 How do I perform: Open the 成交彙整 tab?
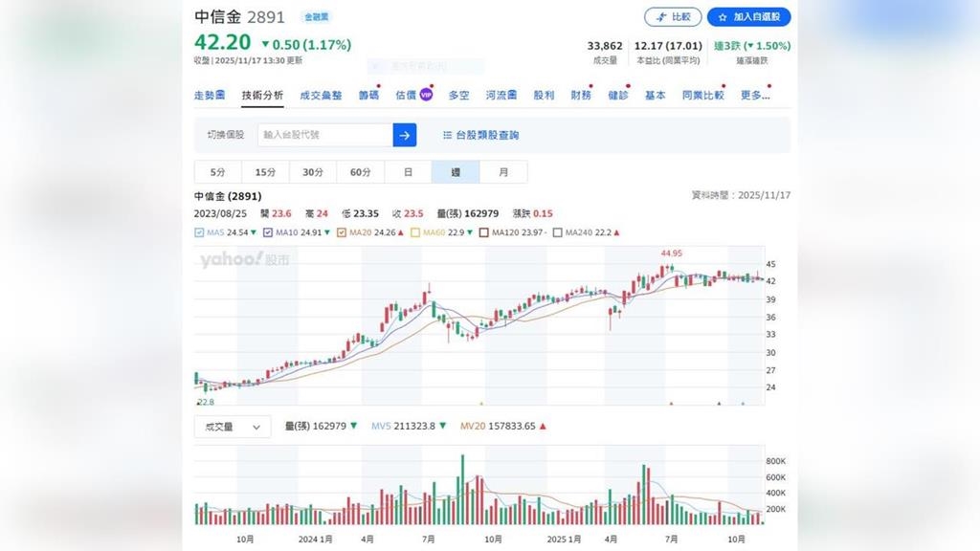click(321, 96)
